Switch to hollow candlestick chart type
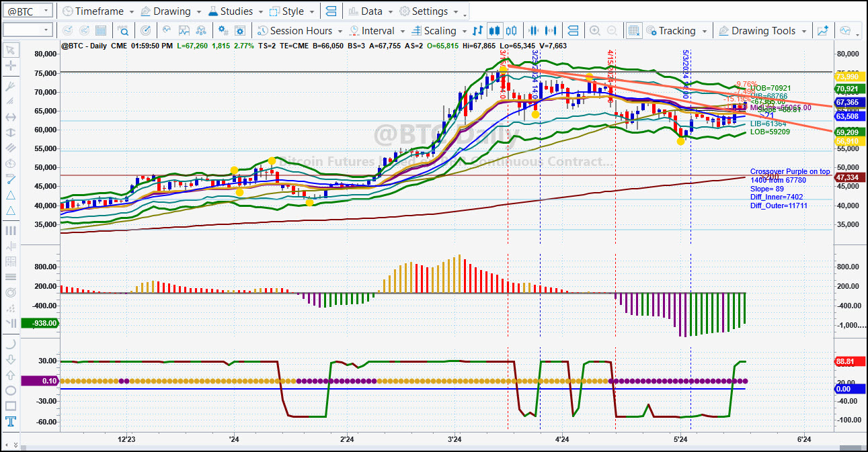The width and height of the screenshot is (868, 452). pyautogui.click(x=511, y=30)
